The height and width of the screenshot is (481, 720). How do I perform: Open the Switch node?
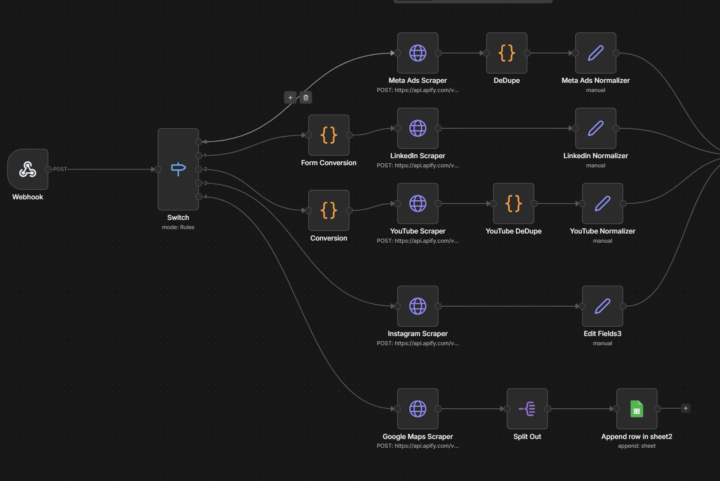[x=178, y=169]
